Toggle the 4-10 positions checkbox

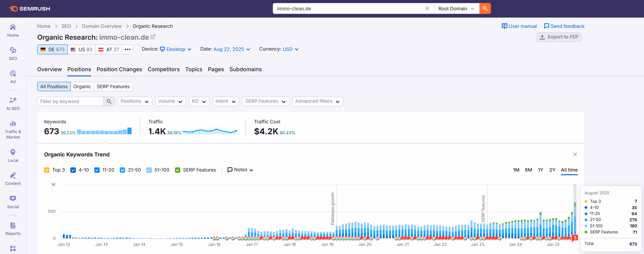point(73,170)
